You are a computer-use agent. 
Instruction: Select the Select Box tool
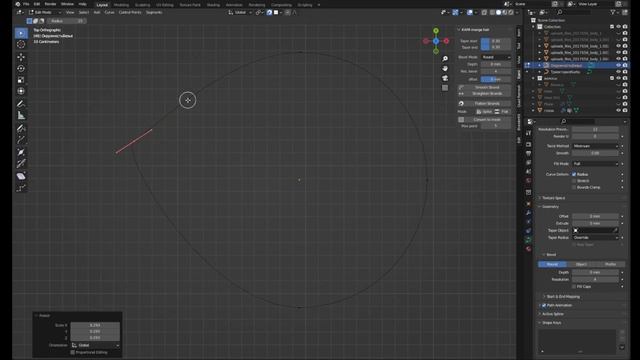[x=21, y=33]
